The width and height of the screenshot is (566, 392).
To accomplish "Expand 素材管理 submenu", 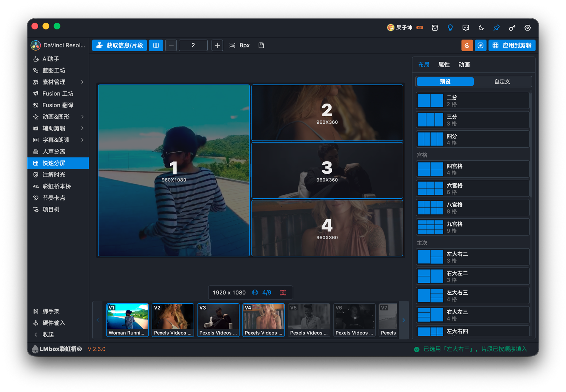I will 58,82.
